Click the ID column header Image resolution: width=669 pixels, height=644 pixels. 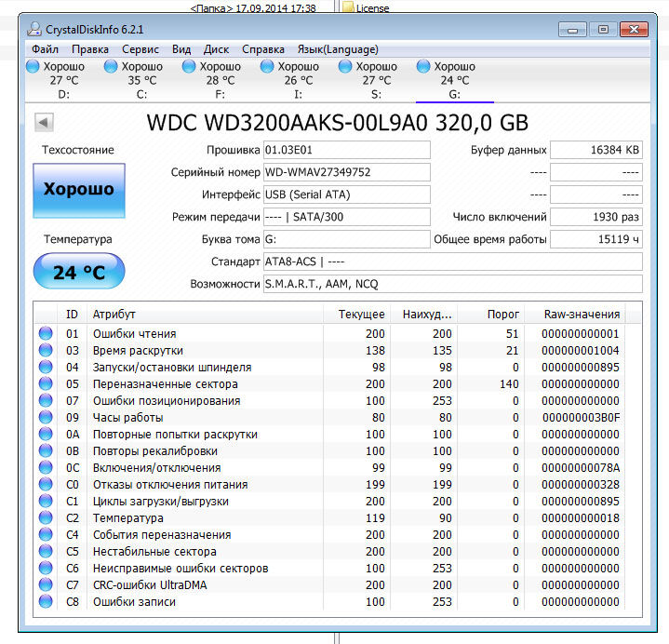pyautogui.click(x=72, y=315)
